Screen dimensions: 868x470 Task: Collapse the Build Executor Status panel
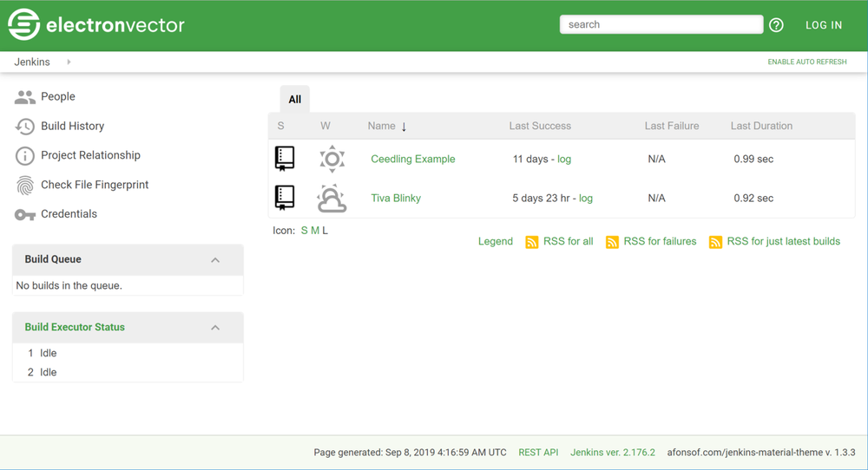point(215,328)
